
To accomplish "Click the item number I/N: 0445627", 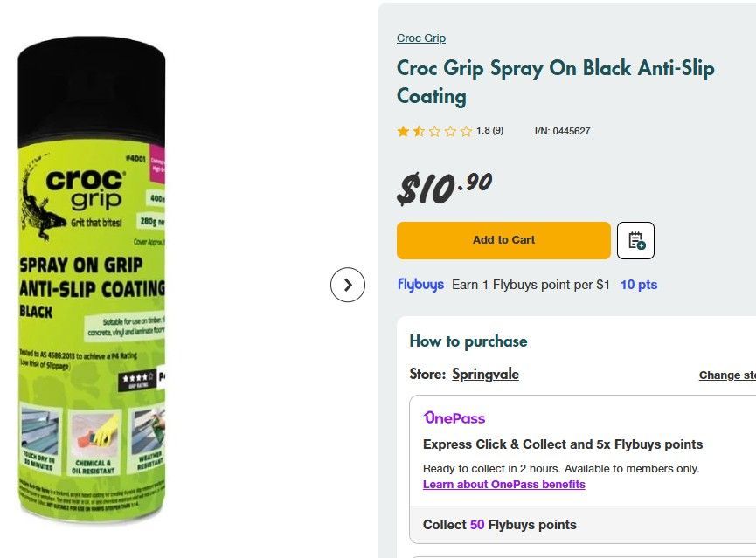I will click(x=562, y=131).
